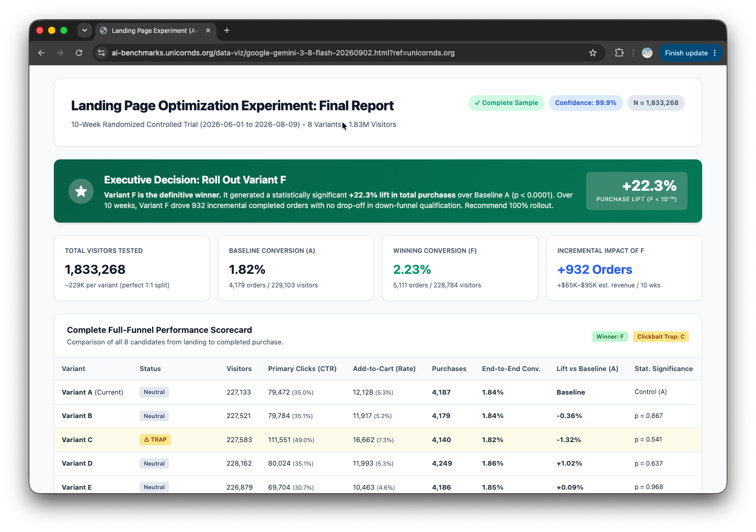Click the +1.02% lift cell
The width and height of the screenshot is (756, 532).
(569, 464)
